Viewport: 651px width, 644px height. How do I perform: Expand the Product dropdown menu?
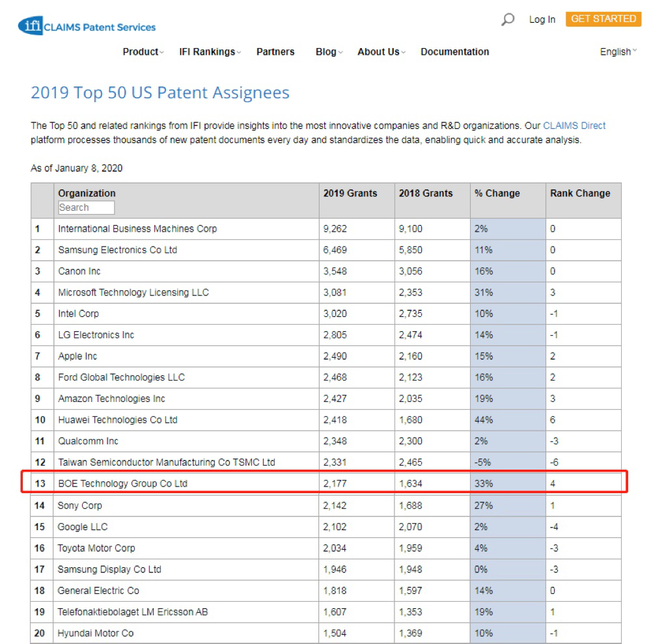pos(143,52)
